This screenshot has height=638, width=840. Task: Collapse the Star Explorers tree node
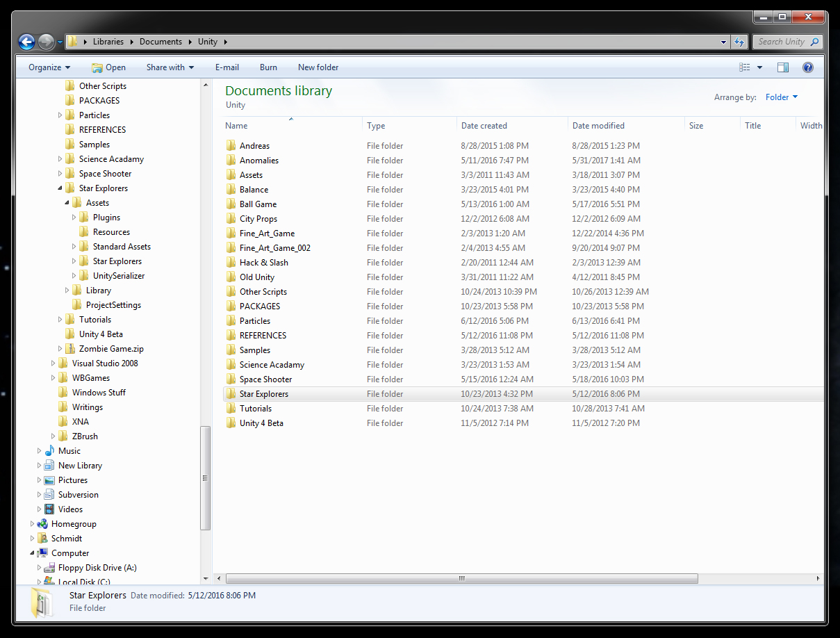[60, 188]
